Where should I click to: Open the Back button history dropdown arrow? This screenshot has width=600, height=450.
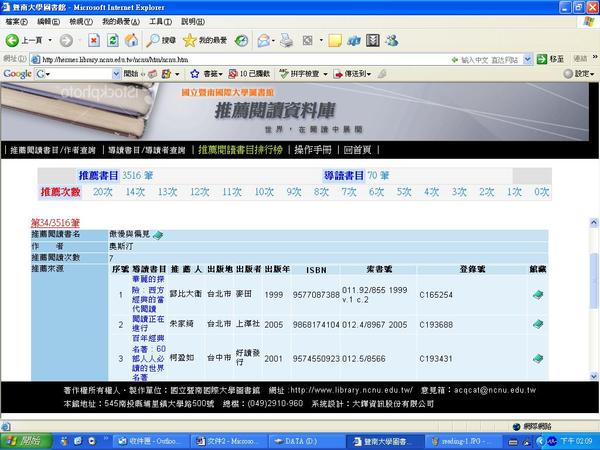pos(50,40)
